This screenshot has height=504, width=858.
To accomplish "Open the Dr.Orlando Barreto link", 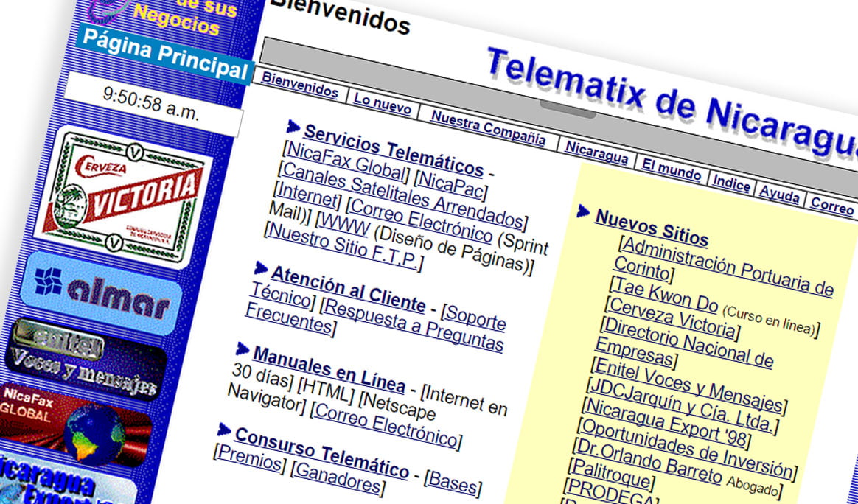I will pyautogui.click(x=649, y=461).
